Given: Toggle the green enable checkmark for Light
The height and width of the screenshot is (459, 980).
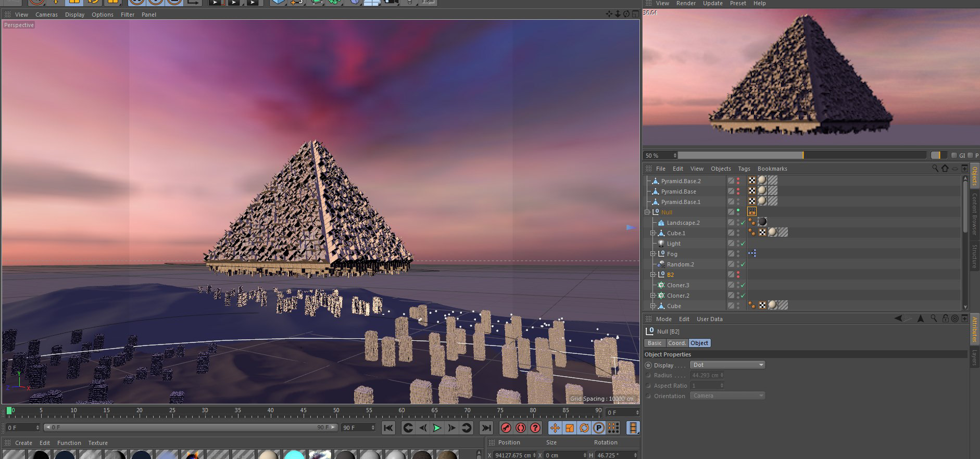Looking at the screenshot, I should click(x=743, y=244).
